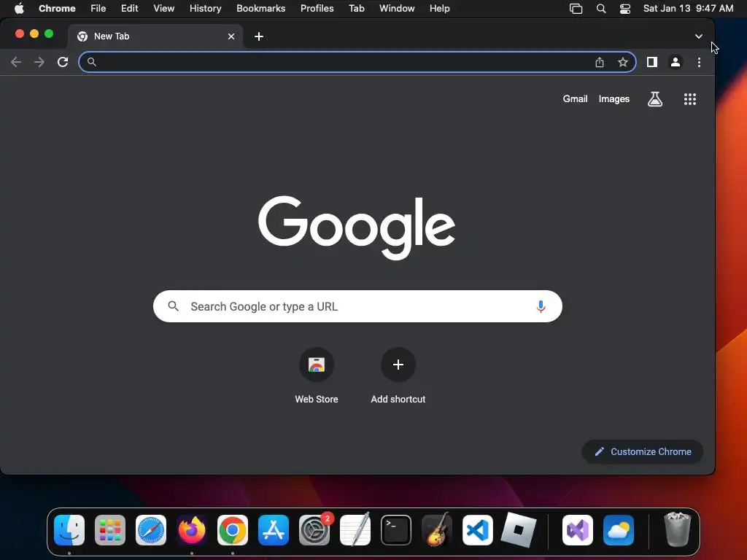Screen dimensions: 747x560
Task: Share this page via the share icon
Action: [600, 62]
